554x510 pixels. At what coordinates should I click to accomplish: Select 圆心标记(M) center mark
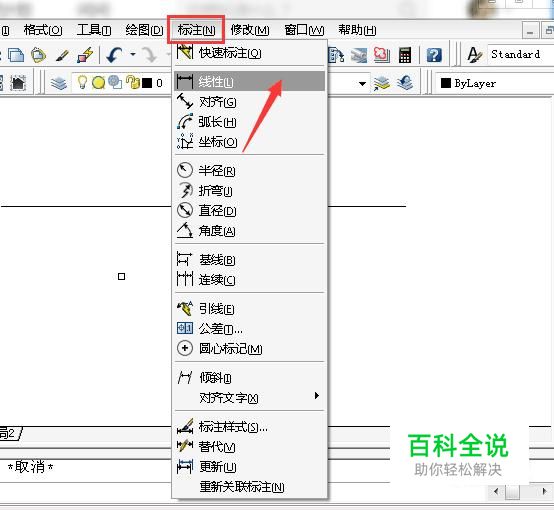[x=249, y=348]
